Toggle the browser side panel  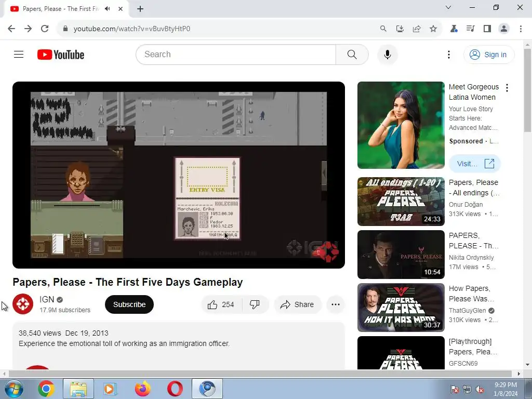487,29
